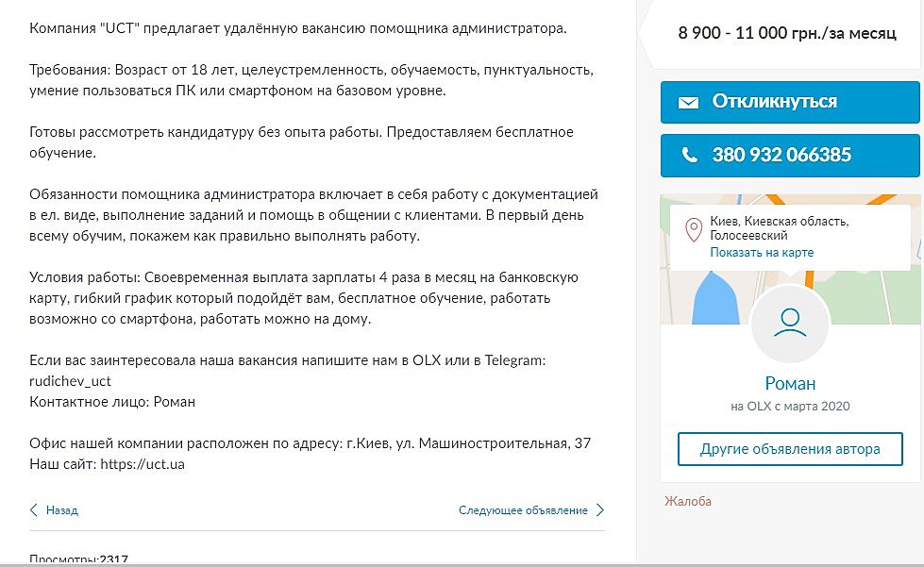Click the left chevron beside Назад
924x567 pixels.
(34, 510)
